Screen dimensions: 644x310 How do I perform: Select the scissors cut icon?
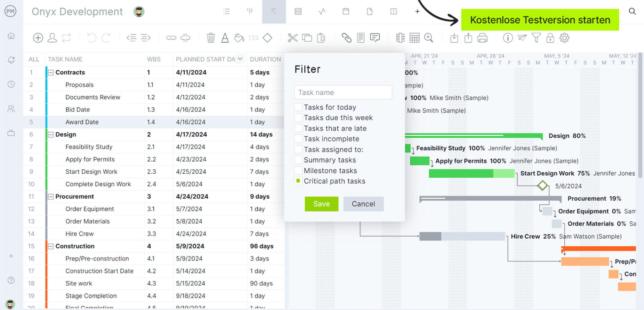point(293,38)
